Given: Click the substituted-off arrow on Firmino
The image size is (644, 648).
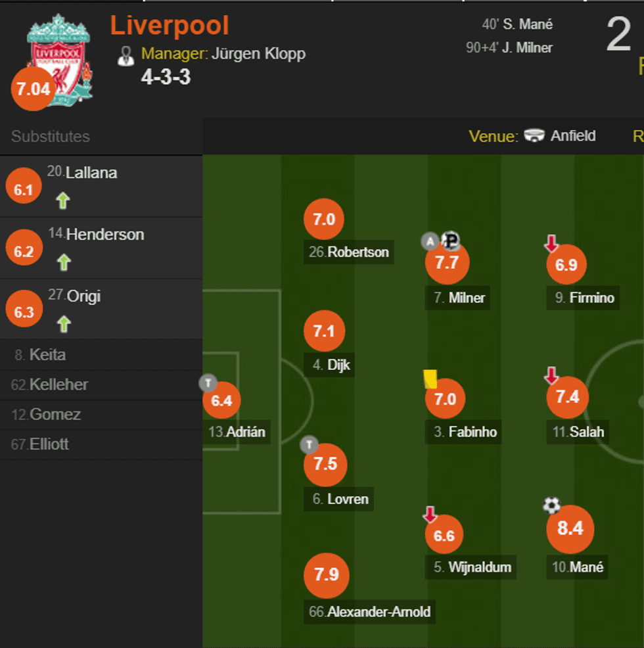Looking at the screenshot, I should point(551,244).
